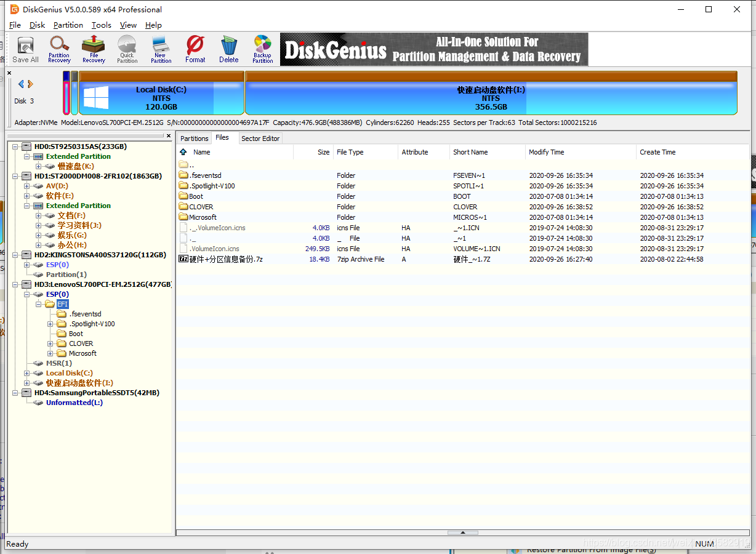Select the 办公(H:) partition in the tree
This screenshot has height=554, width=756.
pyautogui.click(x=72, y=245)
